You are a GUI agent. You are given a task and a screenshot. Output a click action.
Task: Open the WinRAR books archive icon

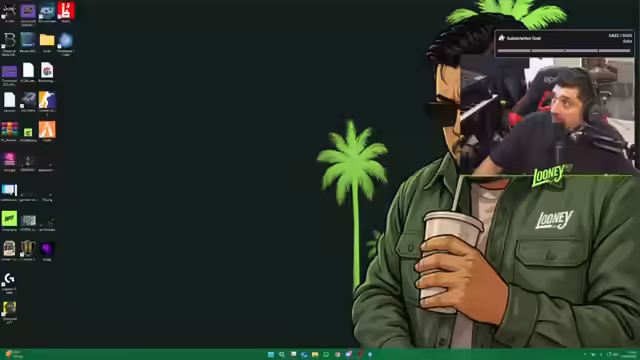[x=9, y=129]
